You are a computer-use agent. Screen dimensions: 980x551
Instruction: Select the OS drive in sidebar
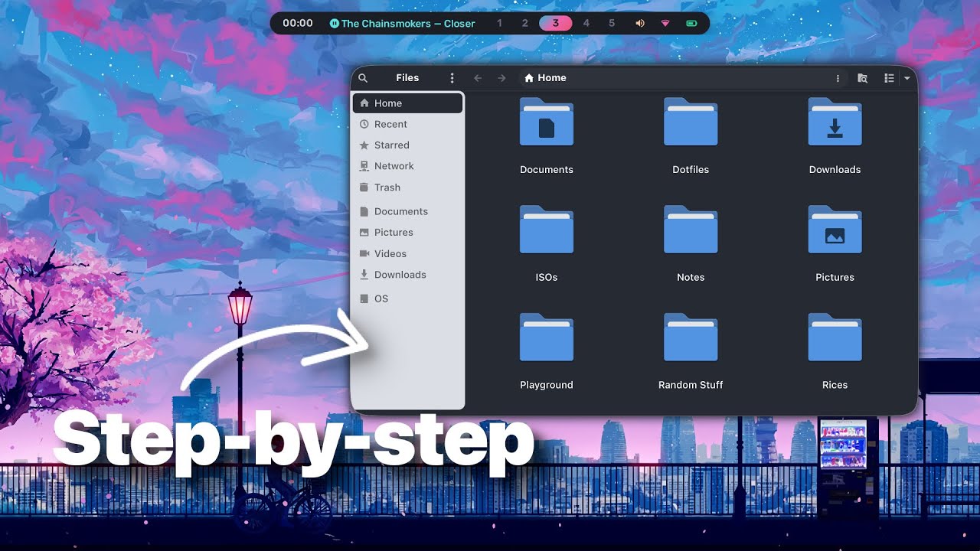pos(407,298)
